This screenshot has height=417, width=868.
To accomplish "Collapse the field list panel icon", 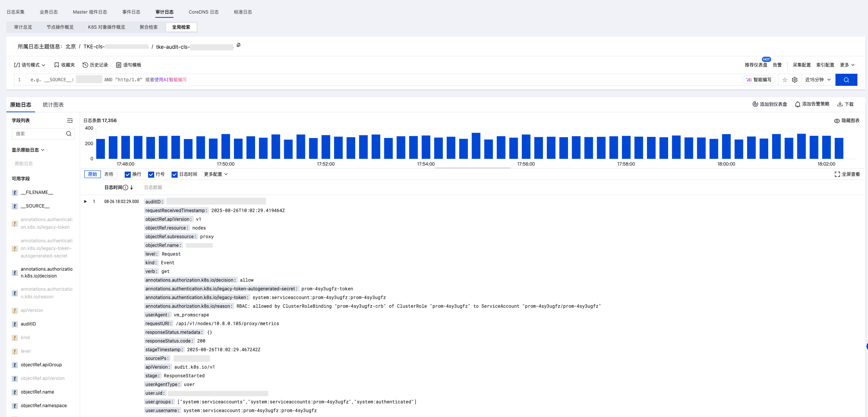I will (70, 121).
